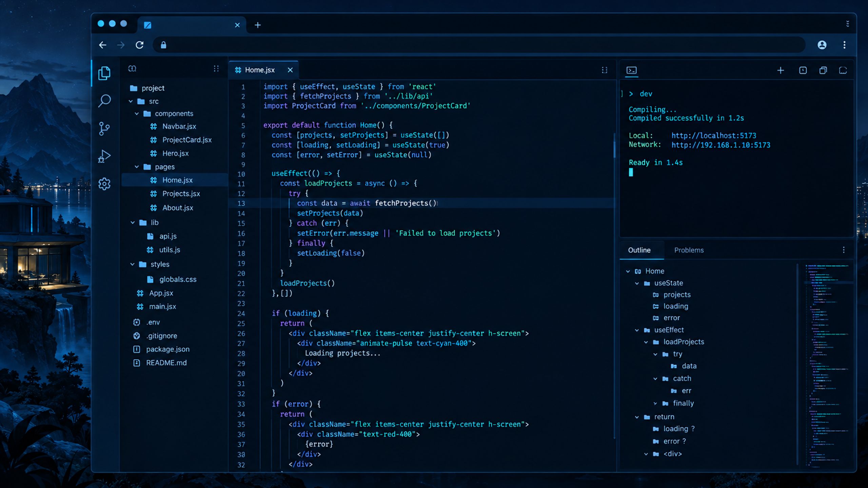The height and width of the screenshot is (488, 868).
Task: Open the Source Control branch icon
Action: point(104,128)
